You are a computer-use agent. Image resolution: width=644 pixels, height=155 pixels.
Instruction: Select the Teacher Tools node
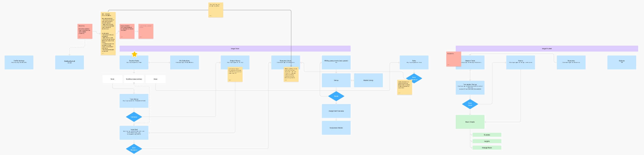134,62
